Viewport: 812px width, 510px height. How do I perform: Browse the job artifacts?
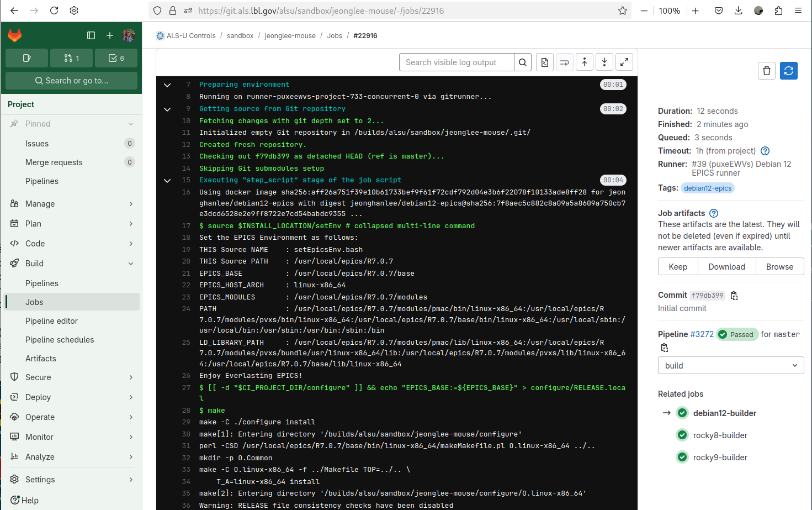click(x=779, y=266)
